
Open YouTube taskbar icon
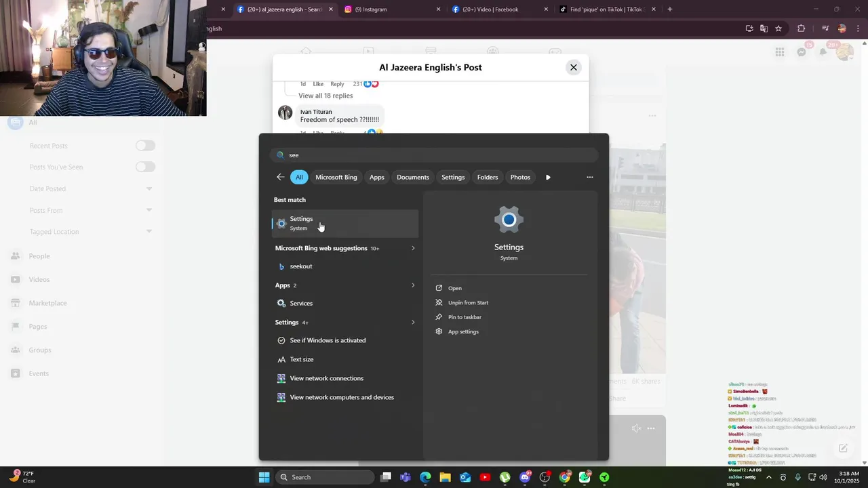485,477
